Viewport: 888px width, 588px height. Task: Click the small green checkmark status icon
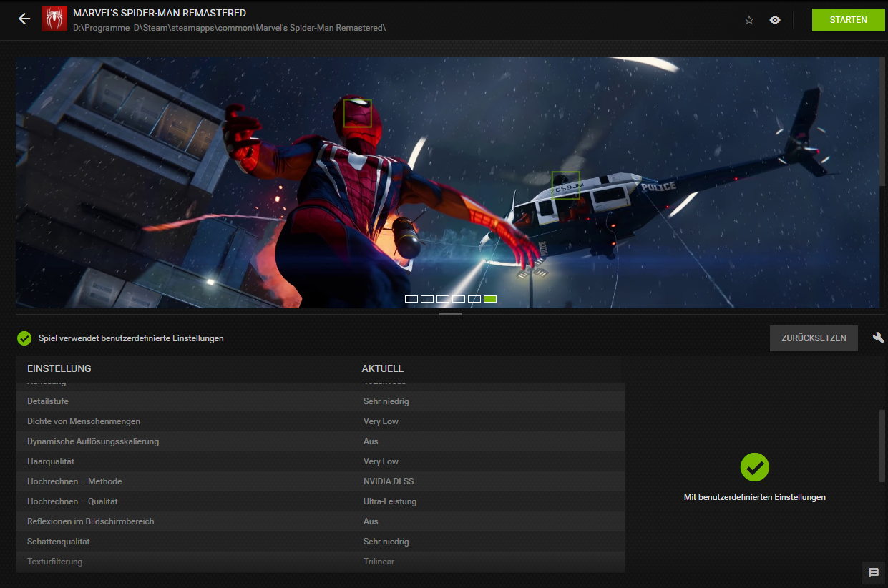[x=24, y=338]
